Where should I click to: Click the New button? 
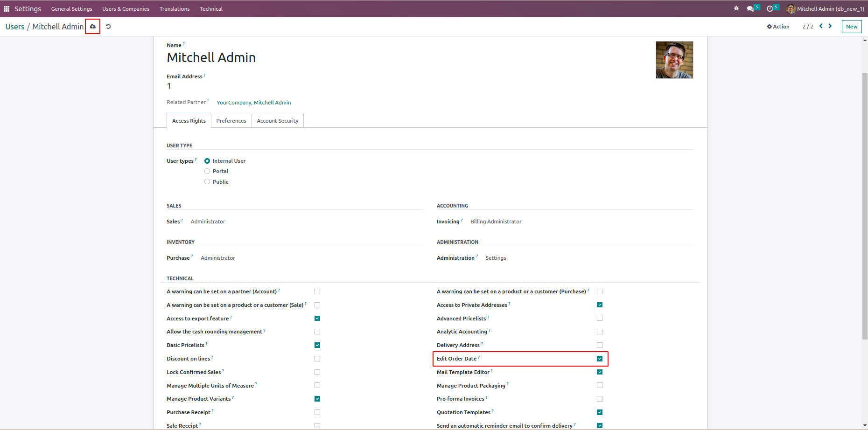click(x=851, y=27)
